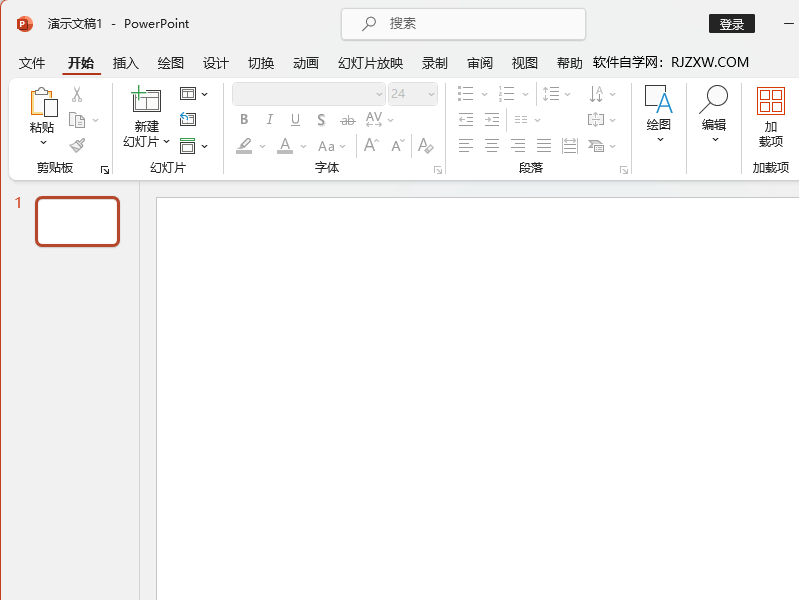This screenshot has height=600, width=799.
Task: Toggle Underline formatting
Action: (x=296, y=120)
